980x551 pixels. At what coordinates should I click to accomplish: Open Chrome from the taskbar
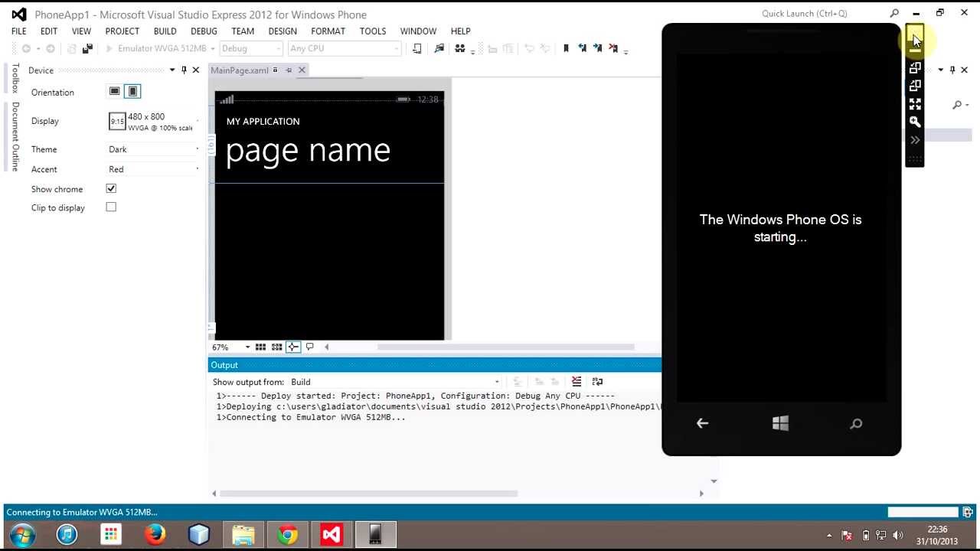(288, 534)
